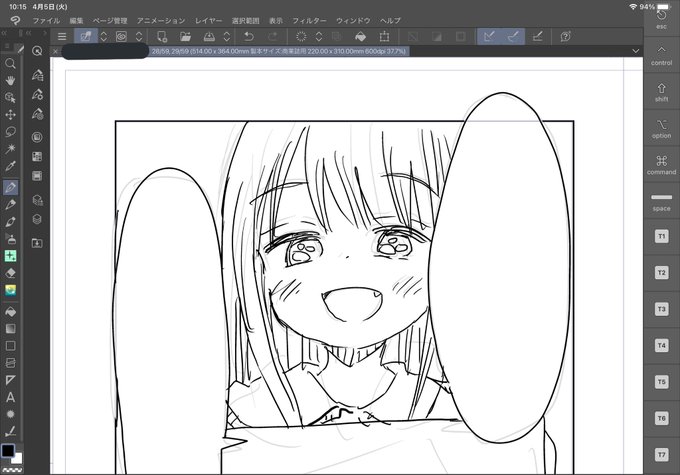Select the Gradient tool
This screenshot has height=475, width=680.
click(10, 328)
